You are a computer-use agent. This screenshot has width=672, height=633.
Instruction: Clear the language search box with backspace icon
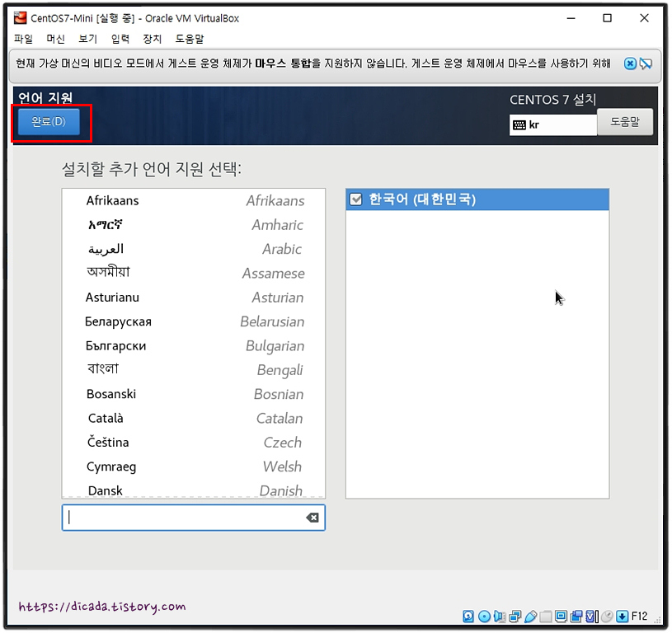click(x=313, y=518)
